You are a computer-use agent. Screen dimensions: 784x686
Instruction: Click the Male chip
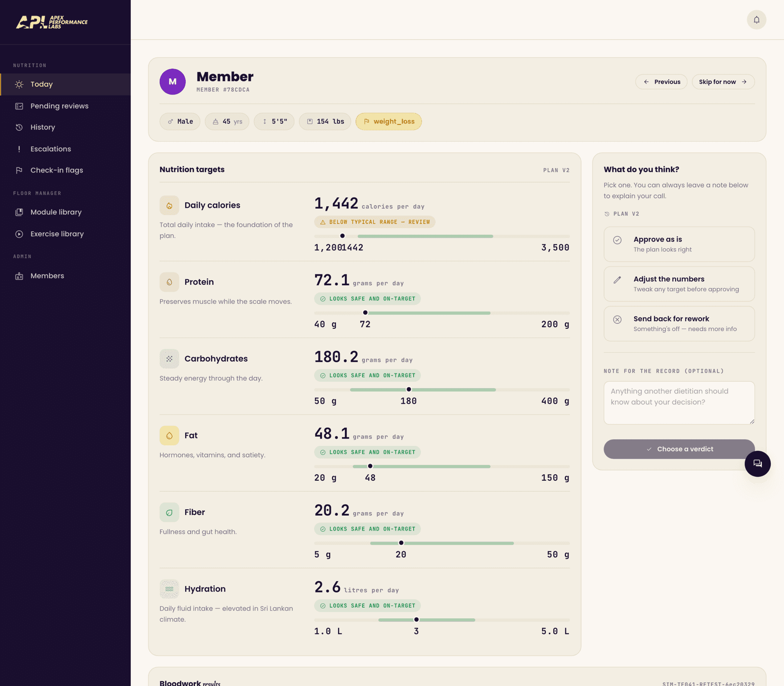tap(180, 122)
